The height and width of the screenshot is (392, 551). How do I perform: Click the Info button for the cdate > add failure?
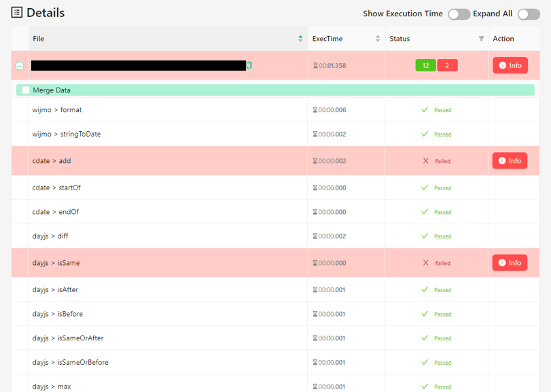[x=510, y=160]
